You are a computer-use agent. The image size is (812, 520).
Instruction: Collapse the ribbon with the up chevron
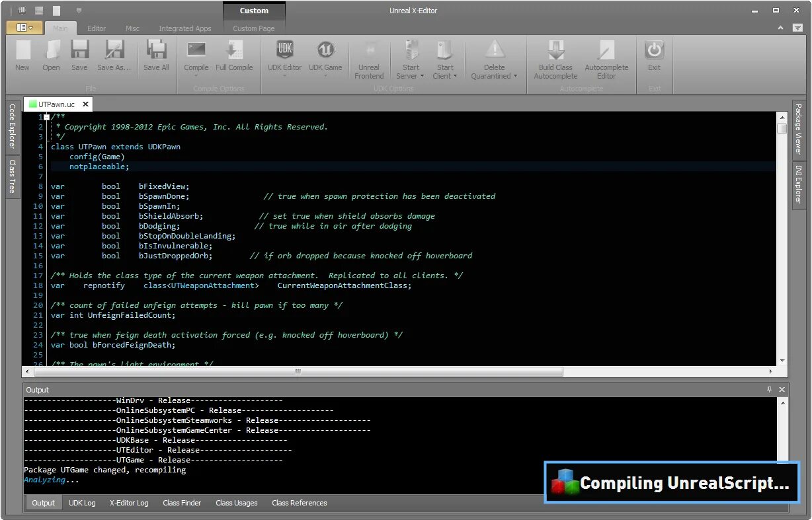(x=781, y=28)
